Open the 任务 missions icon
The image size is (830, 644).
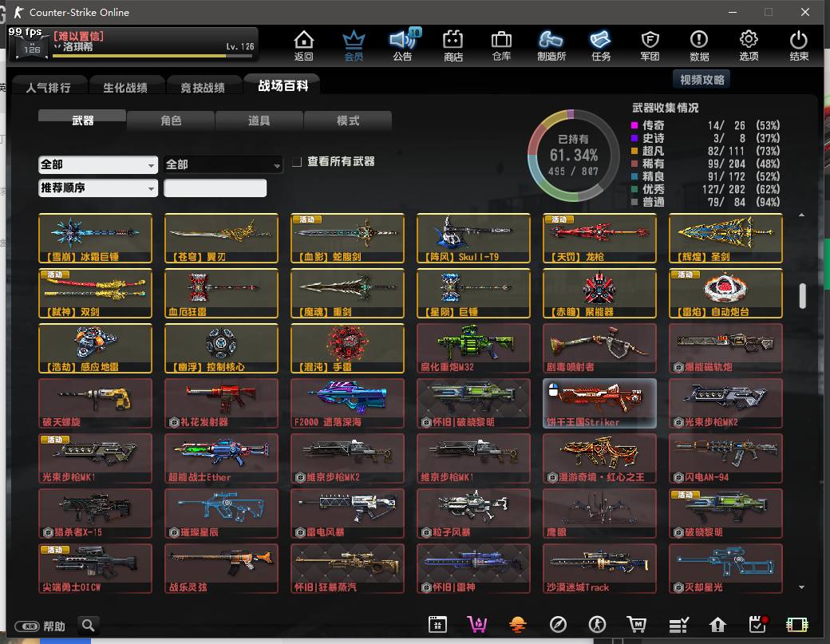click(x=601, y=45)
